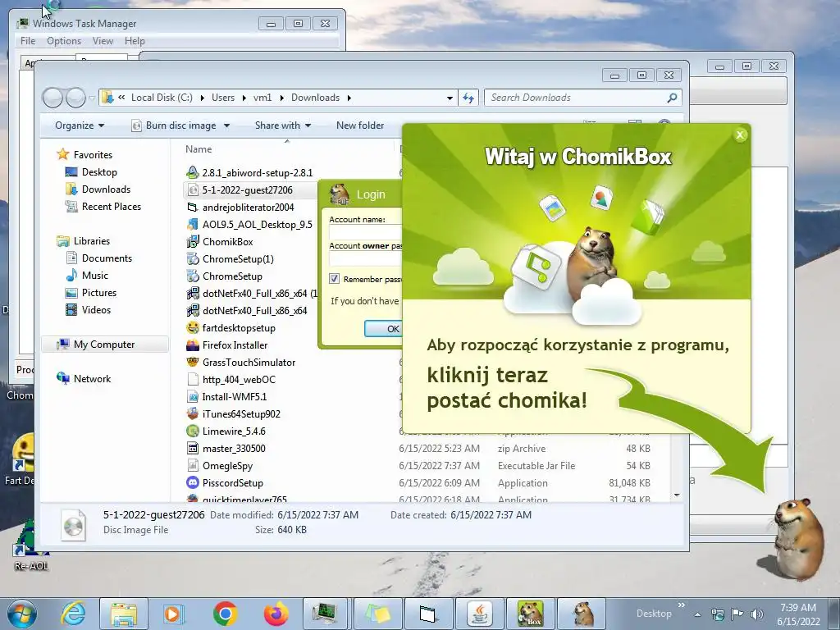The height and width of the screenshot is (630, 840).
Task: Click the Users breadcrumb in address bar
Action: [x=223, y=98]
